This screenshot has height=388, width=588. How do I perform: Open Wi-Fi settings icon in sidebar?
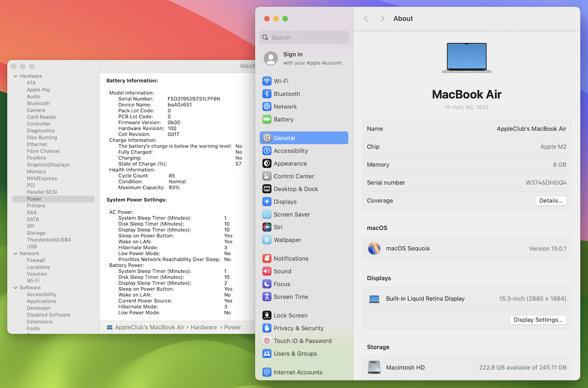(267, 81)
